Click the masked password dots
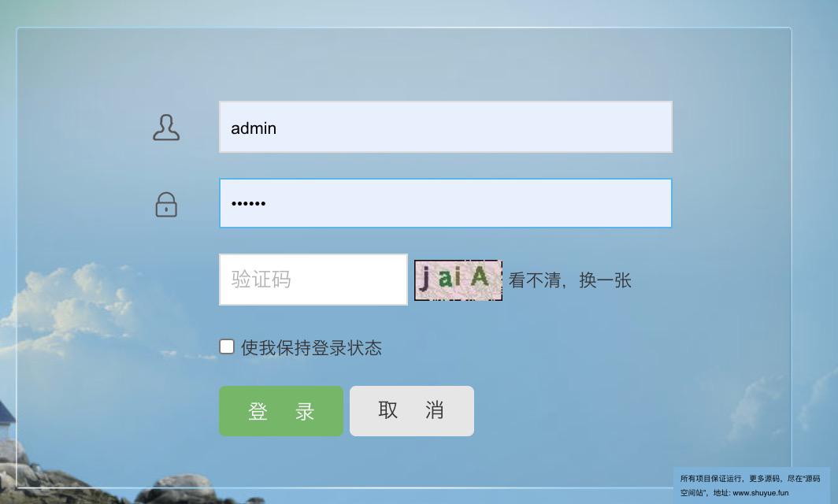Viewport: 838px width, 504px height. 249,203
